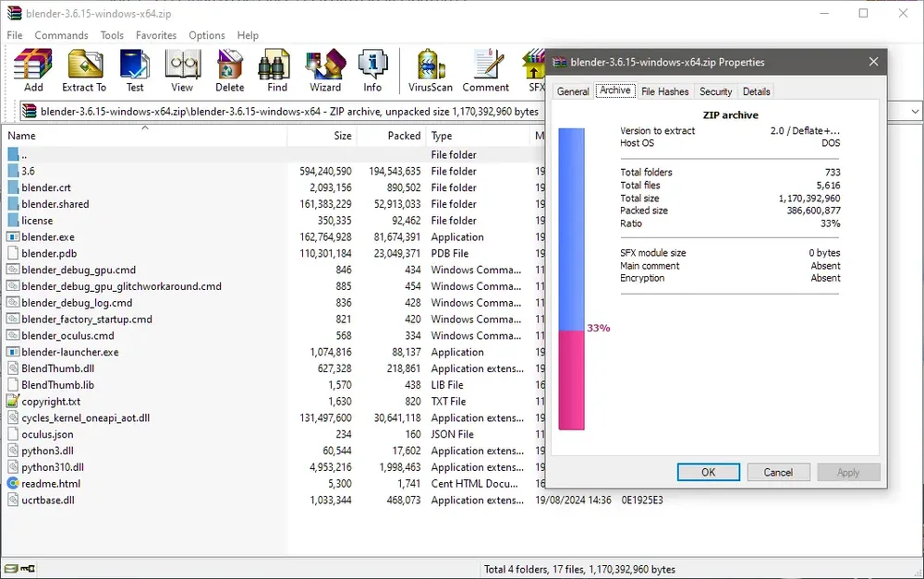
Task: Select the blender.crt folder name
Action: [46, 187]
